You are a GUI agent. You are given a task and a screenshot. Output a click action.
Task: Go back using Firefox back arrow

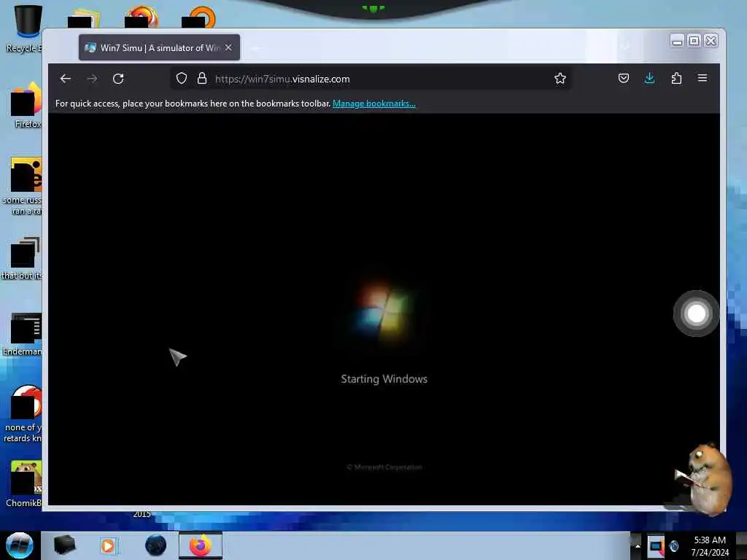pos(65,79)
